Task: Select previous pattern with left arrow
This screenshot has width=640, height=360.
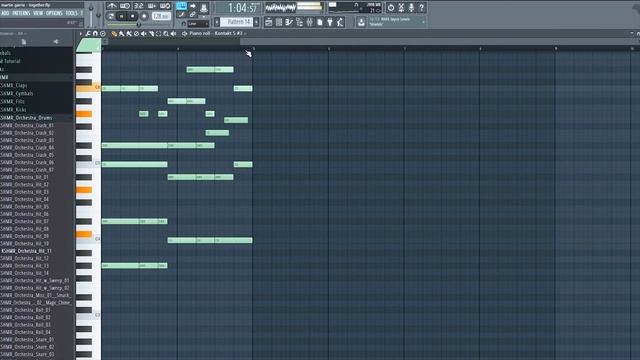Action: [217, 22]
